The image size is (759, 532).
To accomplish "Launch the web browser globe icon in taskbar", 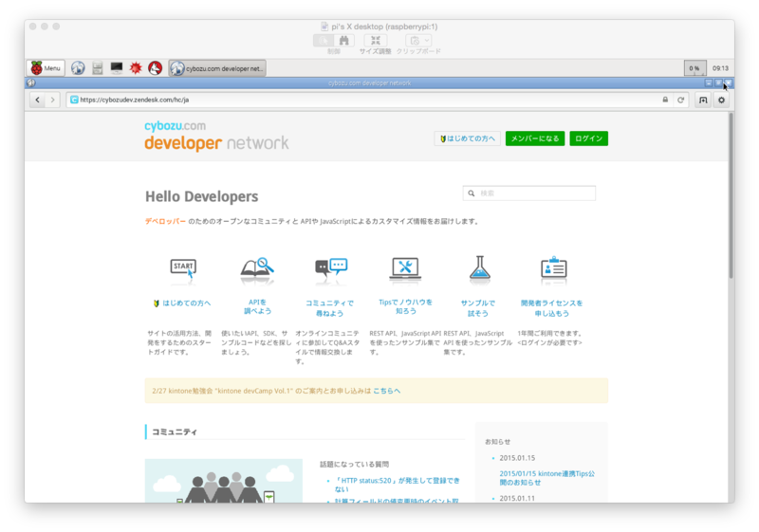I will (x=78, y=68).
